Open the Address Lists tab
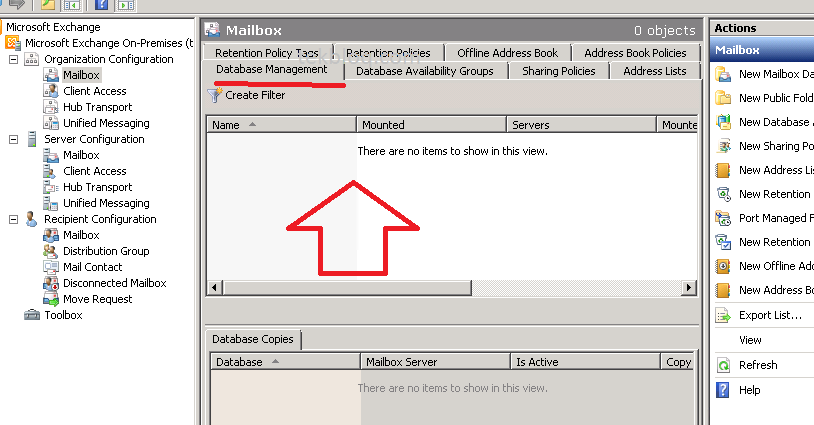The height and width of the screenshot is (425, 814). pos(655,71)
